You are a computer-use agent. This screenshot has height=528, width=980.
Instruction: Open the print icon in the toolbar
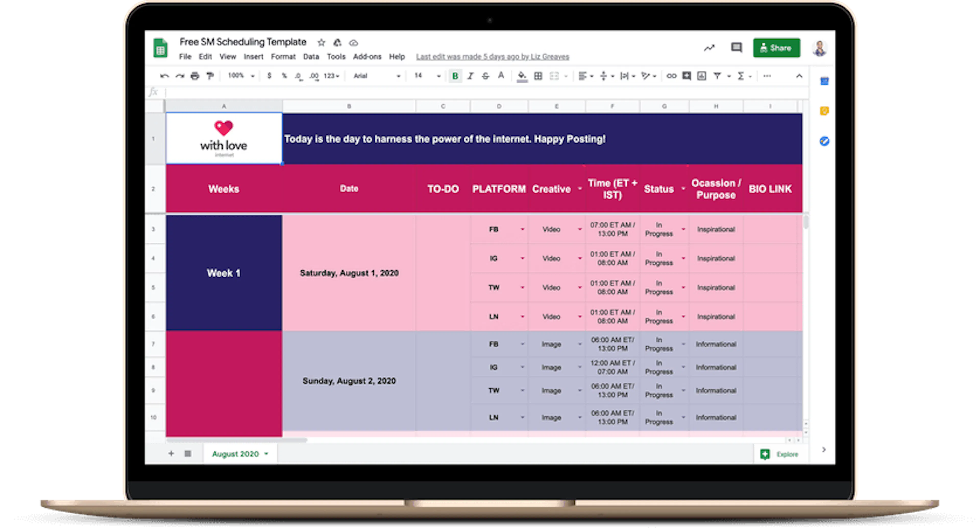[x=195, y=75]
